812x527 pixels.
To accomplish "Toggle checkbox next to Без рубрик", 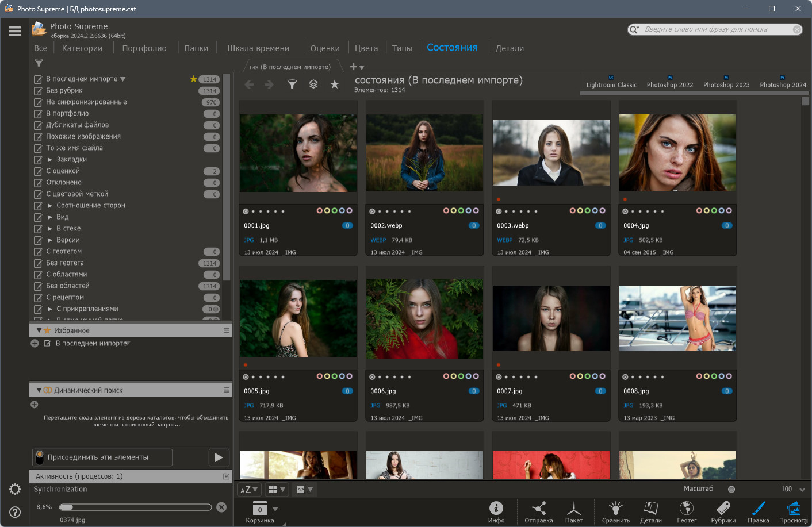I will coord(38,91).
